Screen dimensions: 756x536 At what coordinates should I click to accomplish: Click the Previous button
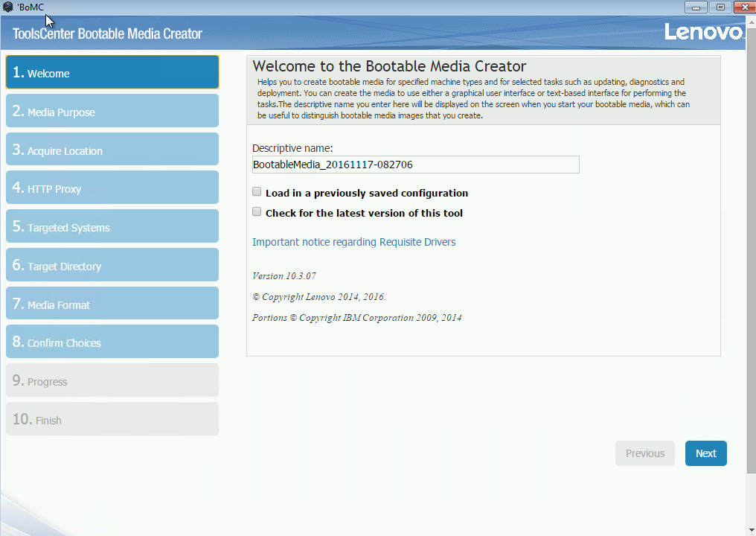click(x=645, y=453)
